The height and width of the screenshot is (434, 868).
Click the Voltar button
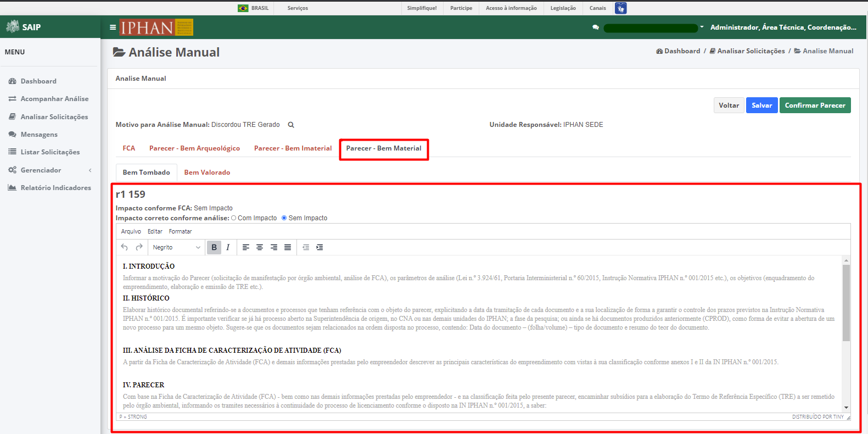pyautogui.click(x=729, y=105)
